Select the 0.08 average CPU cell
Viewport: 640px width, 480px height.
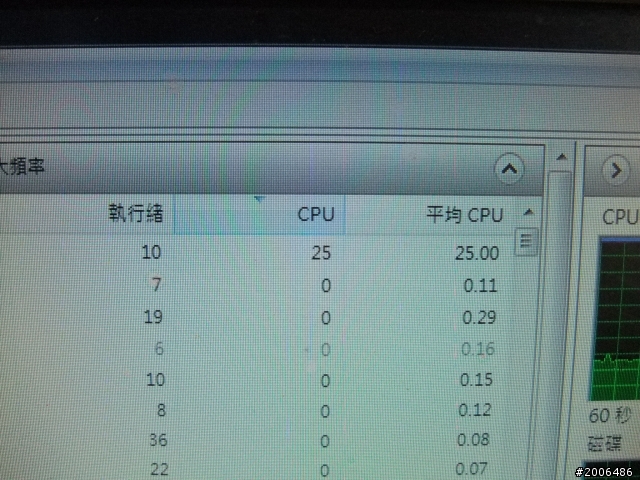473,440
